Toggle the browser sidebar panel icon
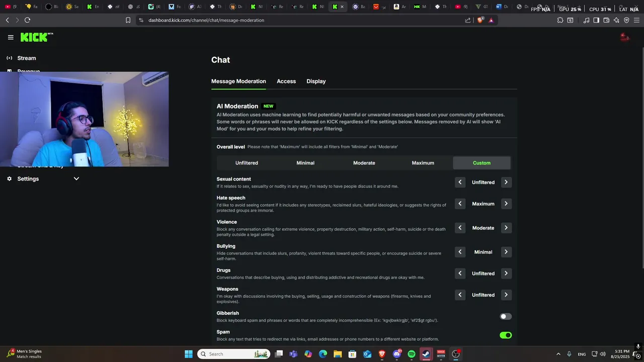The width and height of the screenshot is (644, 362). pos(596,20)
